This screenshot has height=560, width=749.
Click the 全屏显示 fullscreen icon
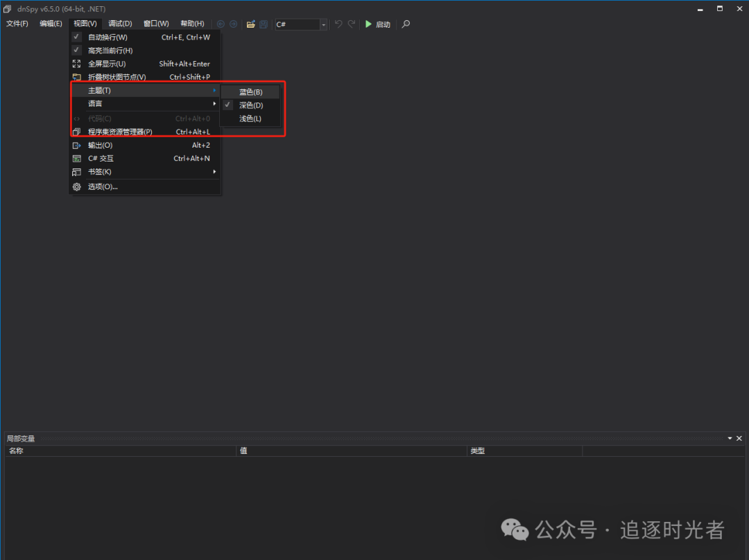click(76, 64)
